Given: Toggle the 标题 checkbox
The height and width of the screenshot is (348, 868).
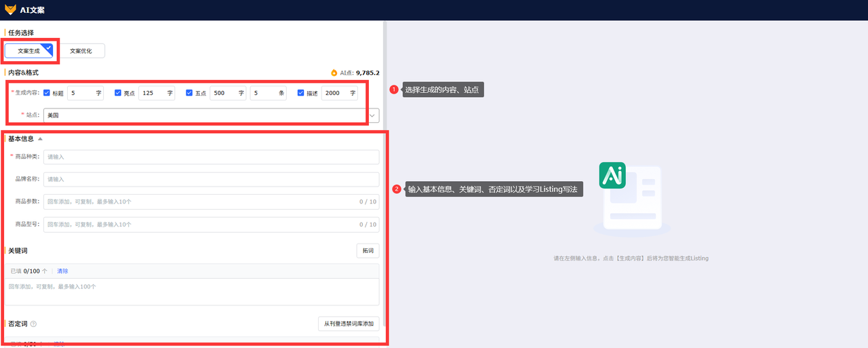Looking at the screenshot, I should [x=47, y=93].
